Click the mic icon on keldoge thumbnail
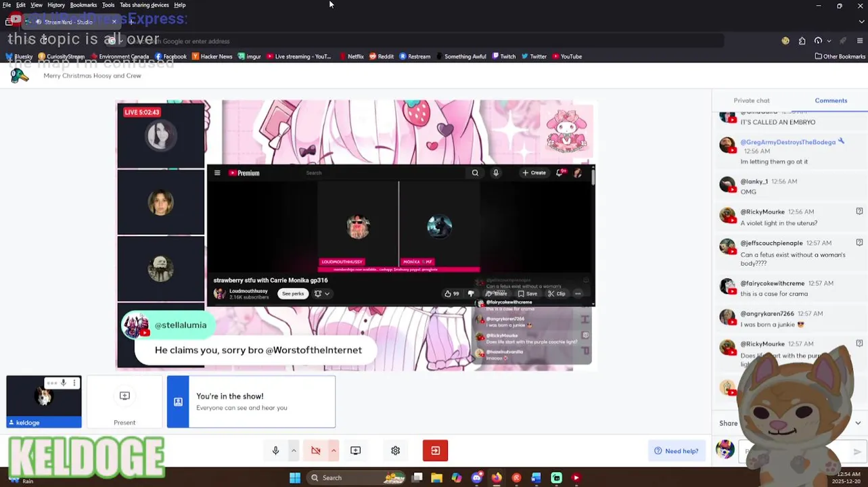The image size is (868, 487). coord(63,383)
